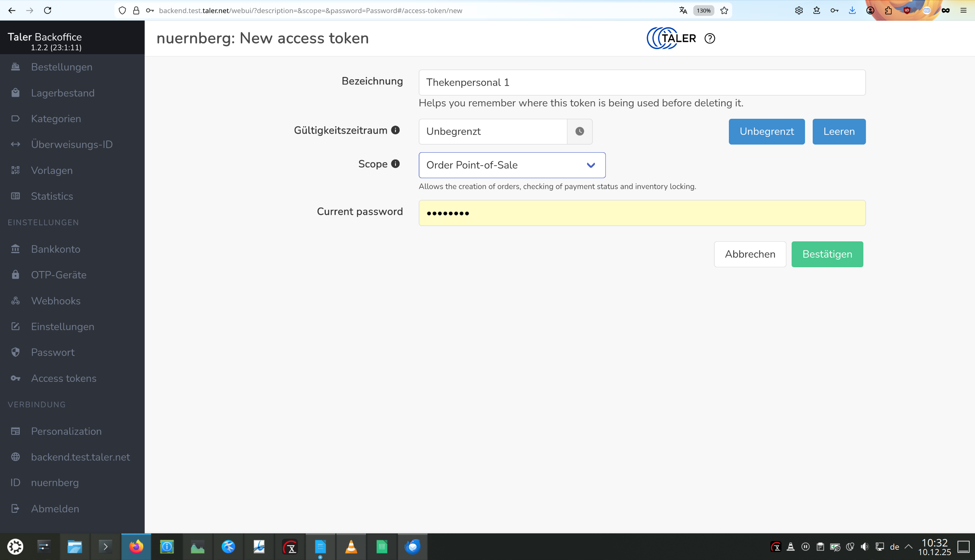The height and width of the screenshot is (560, 975).
Task: Click the Taler logo in header
Action: coord(671,38)
